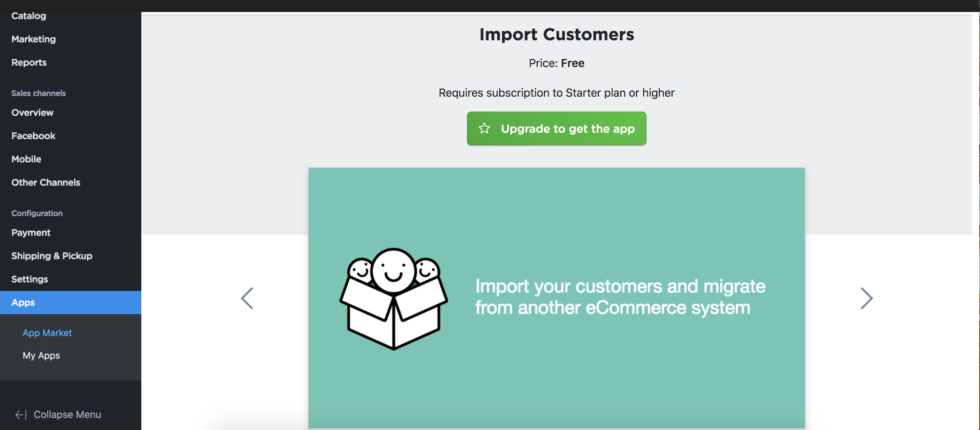This screenshot has width=980, height=430.
Task: Go to the App Market
Action: tap(47, 333)
